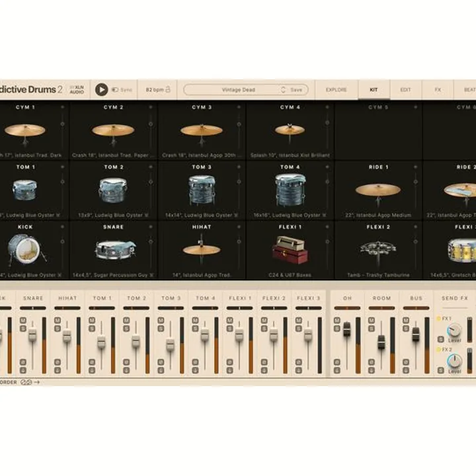The image size is (476, 476).
Task: Open the Vintage Dead preset selector
Action: point(238,90)
